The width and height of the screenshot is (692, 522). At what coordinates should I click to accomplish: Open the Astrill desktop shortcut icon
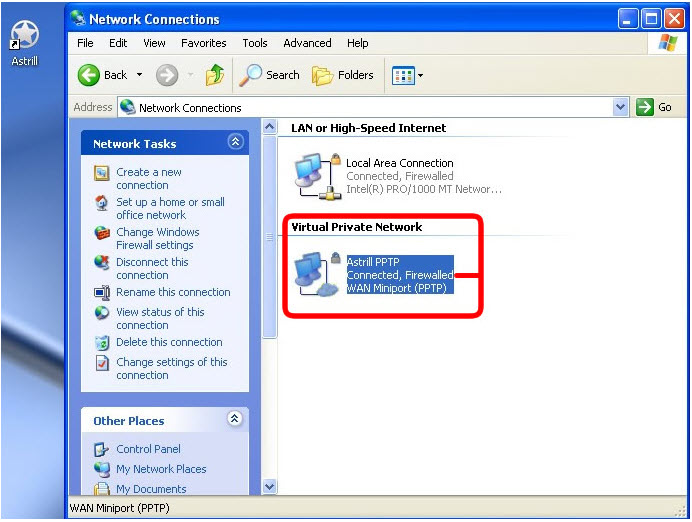pyautogui.click(x=25, y=36)
